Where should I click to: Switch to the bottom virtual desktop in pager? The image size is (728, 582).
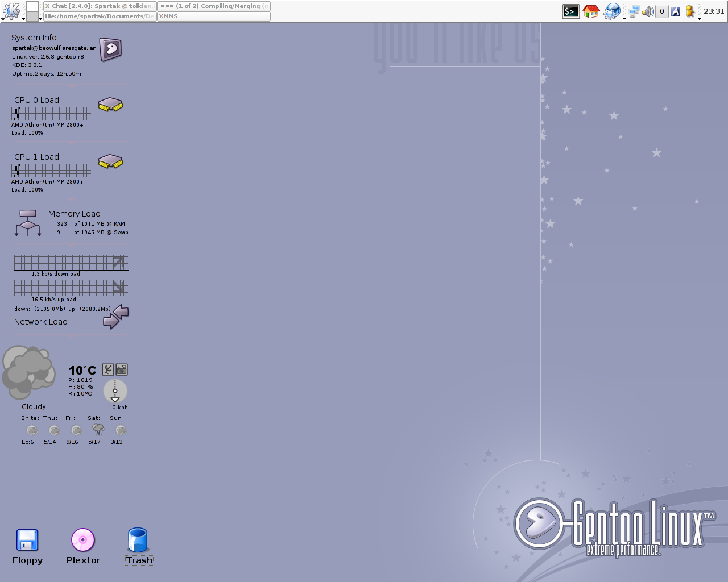pos(32,16)
